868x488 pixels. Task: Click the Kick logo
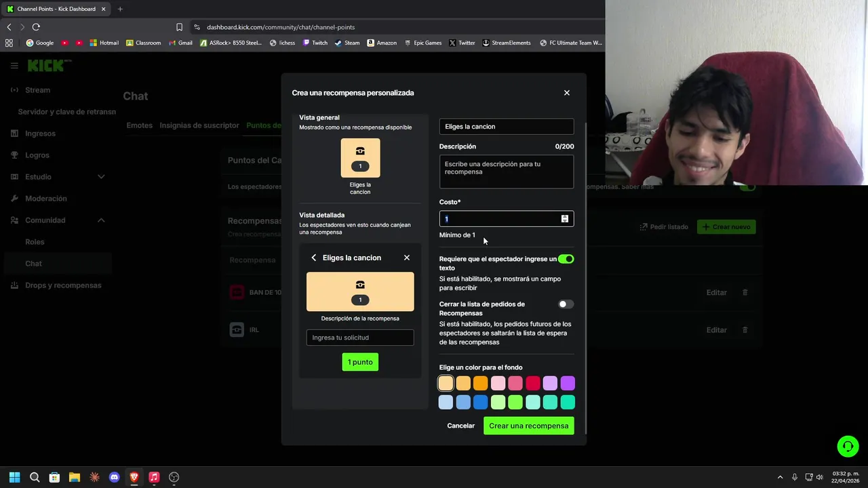coord(49,66)
